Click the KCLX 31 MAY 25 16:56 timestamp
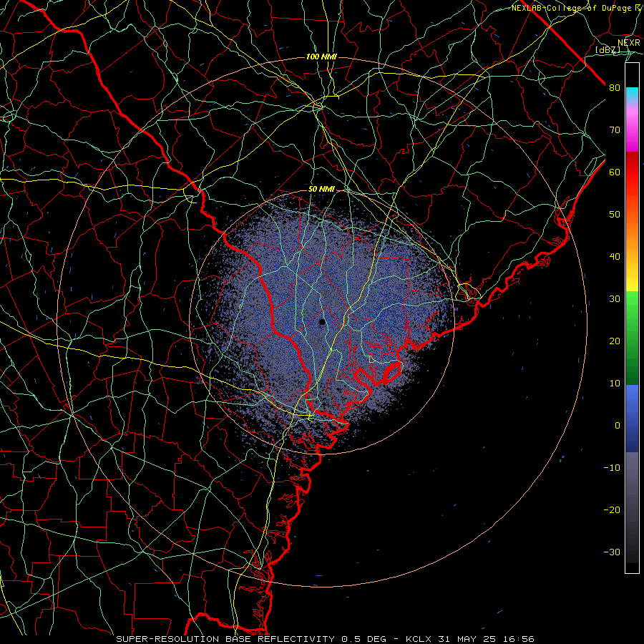This screenshot has width=644, height=644. tap(470, 639)
